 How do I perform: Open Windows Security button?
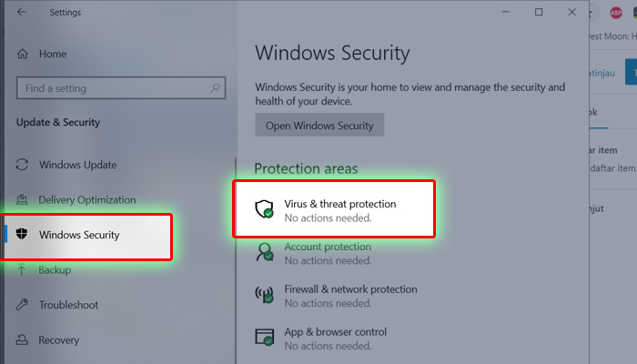(x=319, y=126)
